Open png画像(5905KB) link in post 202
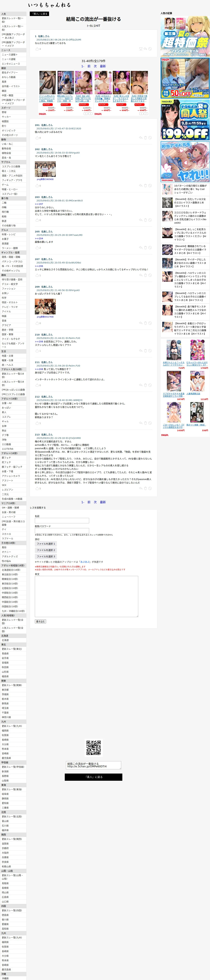Viewport: 210px width, 980px height. pos(45,179)
